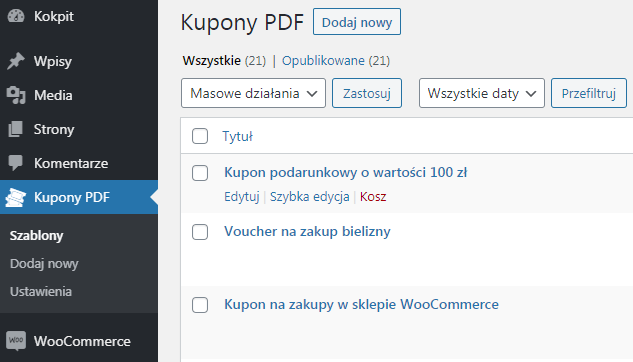Click the Kokpit dashboard gauge icon
Image resolution: width=633 pixels, height=362 pixels.
pyautogui.click(x=16, y=16)
